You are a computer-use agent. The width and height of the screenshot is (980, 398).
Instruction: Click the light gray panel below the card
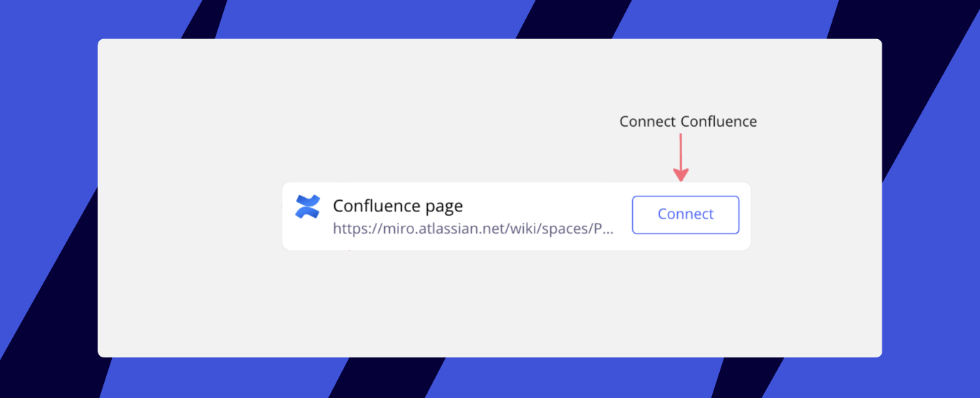[489, 306]
